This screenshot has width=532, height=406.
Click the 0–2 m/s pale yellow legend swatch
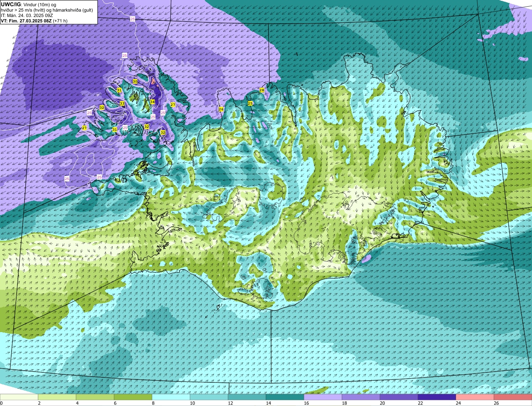coord(19,397)
